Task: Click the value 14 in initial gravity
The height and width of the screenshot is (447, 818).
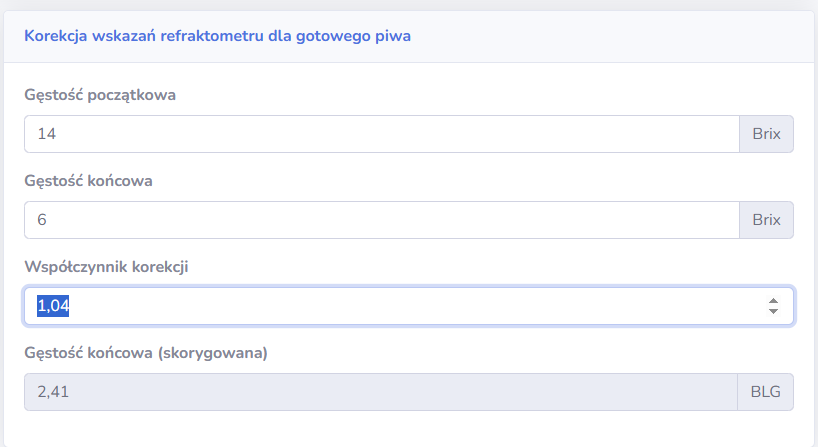Action: [45, 134]
